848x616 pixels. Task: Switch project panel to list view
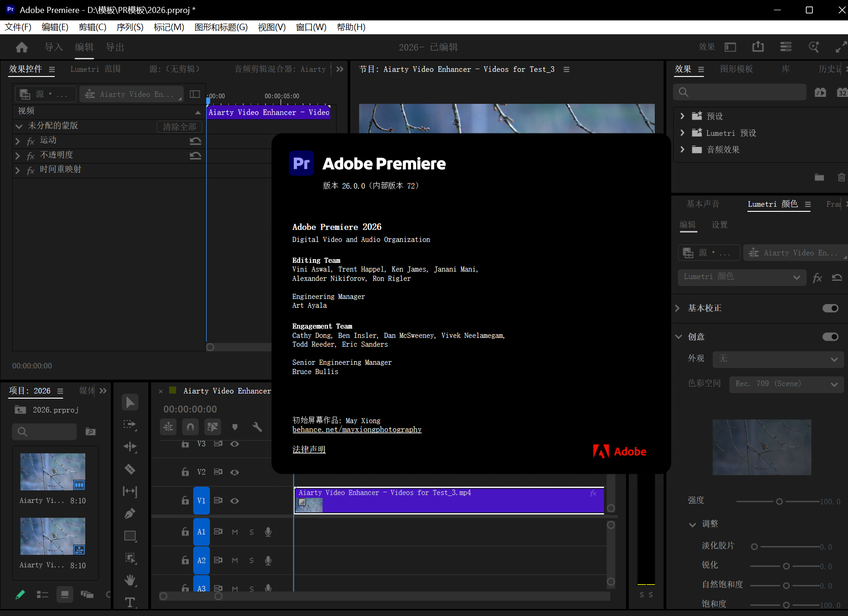[x=43, y=594]
